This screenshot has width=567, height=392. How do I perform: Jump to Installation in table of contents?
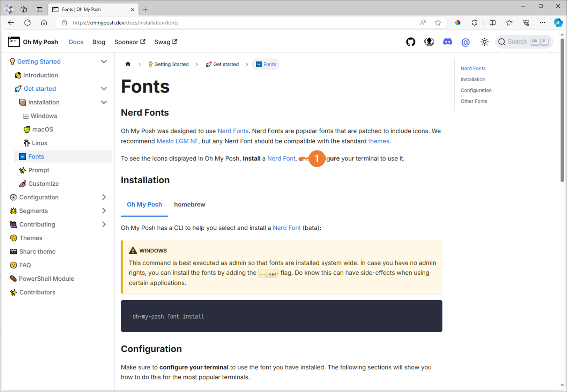(x=473, y=80)
